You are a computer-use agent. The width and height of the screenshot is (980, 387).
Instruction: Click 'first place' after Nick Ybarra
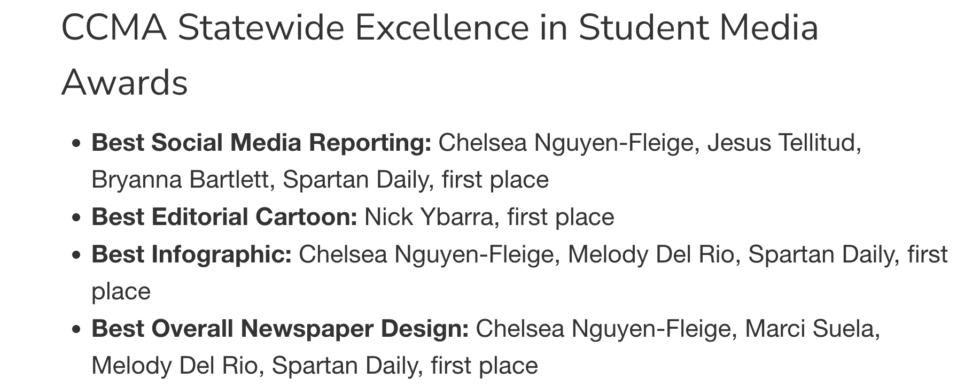click(x=561, y=217)
